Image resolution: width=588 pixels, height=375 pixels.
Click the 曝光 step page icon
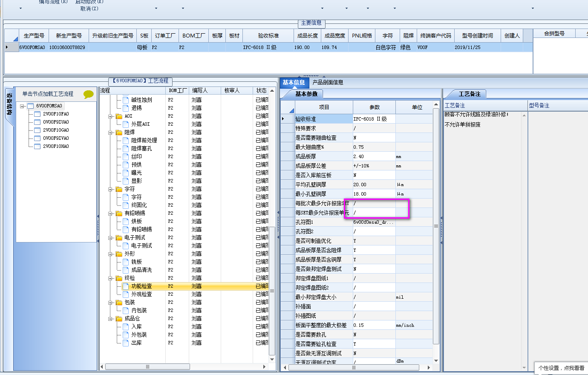pyautogui.click(x=126, y=173)
